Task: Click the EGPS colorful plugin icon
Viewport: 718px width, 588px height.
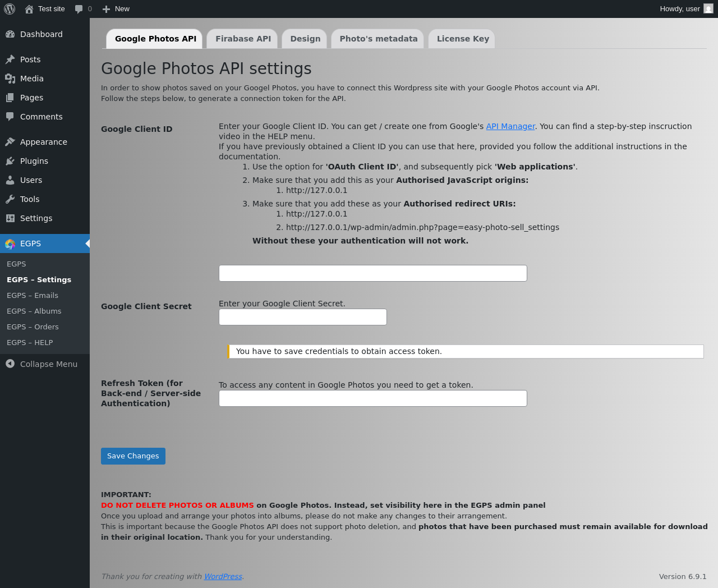Action: point(10,244)
